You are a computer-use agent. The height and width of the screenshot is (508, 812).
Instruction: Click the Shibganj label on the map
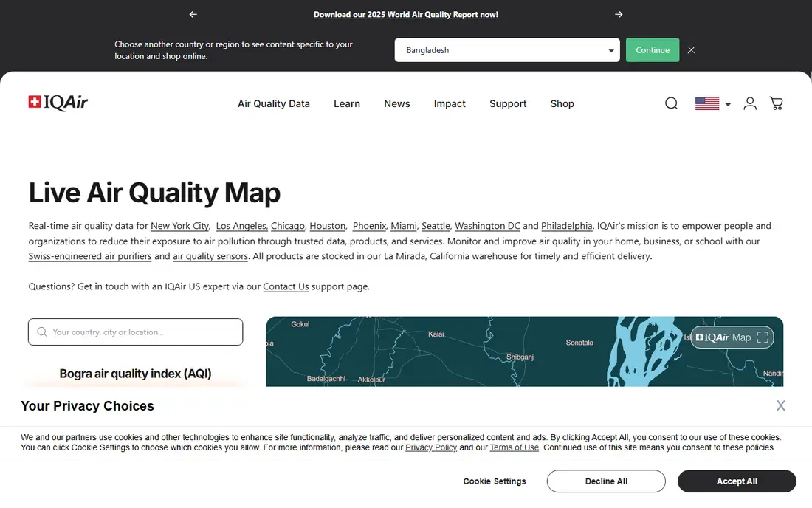[x=520, y=357]
